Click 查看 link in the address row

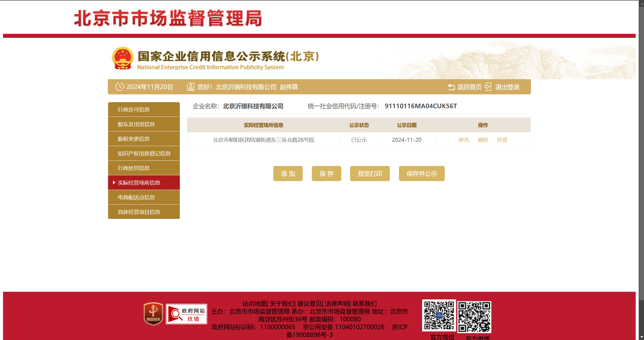point(502,140)
